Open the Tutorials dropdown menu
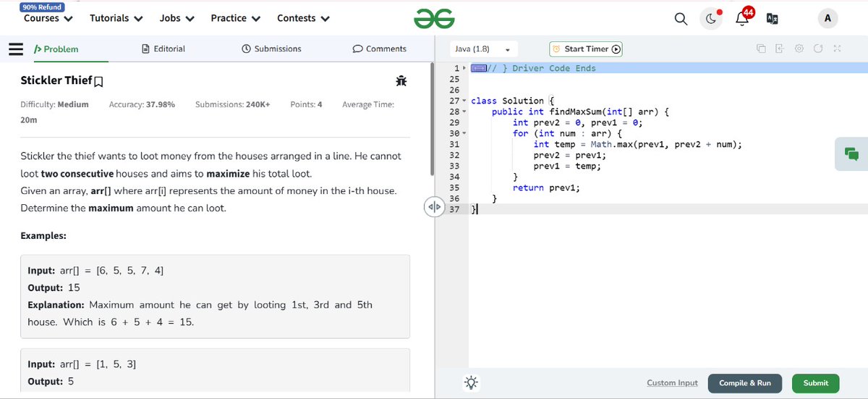Image resolution: width=868 pixels, height=399 pixels. click(x=116, y=18)
